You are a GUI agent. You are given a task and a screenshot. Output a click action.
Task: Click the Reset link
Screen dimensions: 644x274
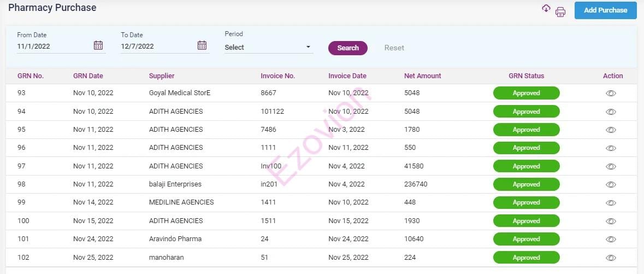(394, 48)
